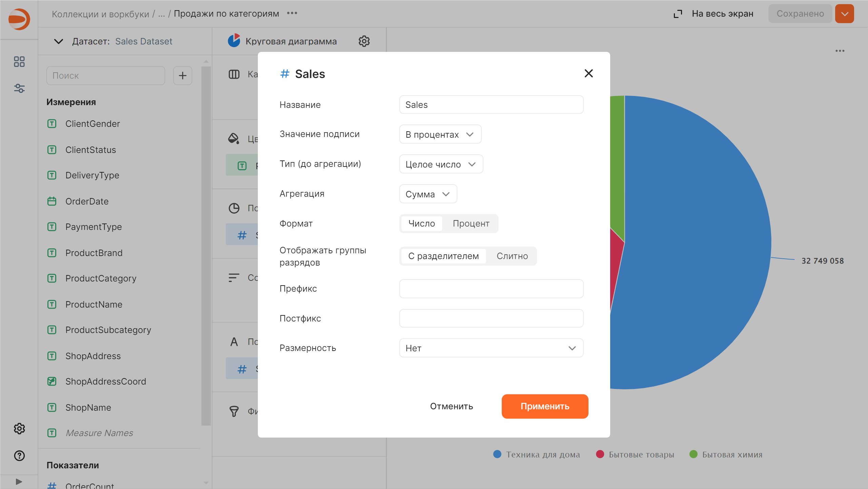This screenshot has width=868, height=489.
Task: Select the Процент format option
Action: pyautogui.click(x=471, y=223)
